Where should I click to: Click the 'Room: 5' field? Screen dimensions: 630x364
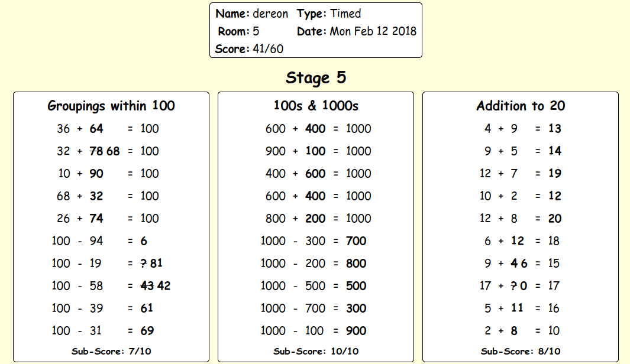click(238, 31)
